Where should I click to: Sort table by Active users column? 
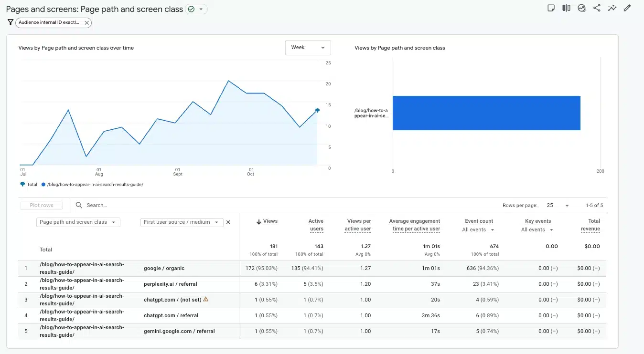pyautogui.click(x=316, y=225)
